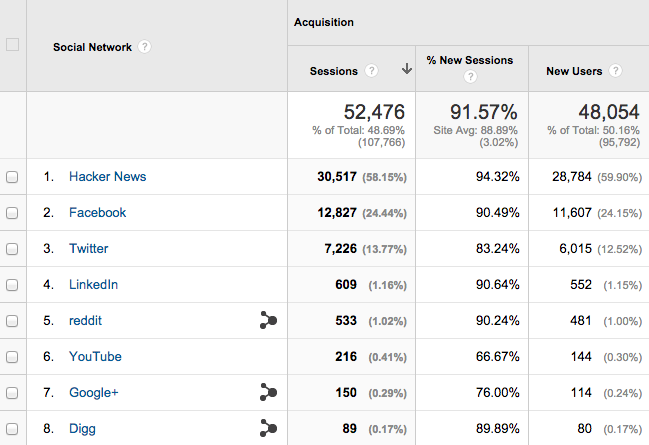Open the Facebook network link
The height and width of the screenshot is (445, 649).
pos(98,213)
